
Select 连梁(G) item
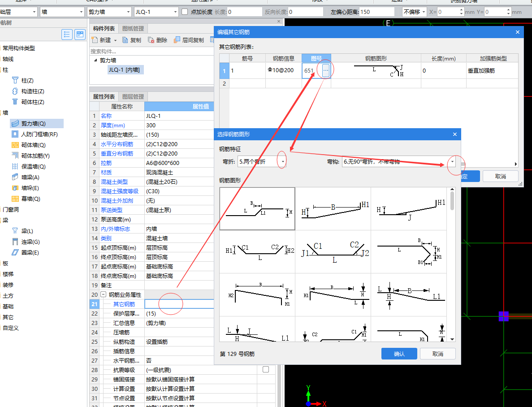coord(30,242)
